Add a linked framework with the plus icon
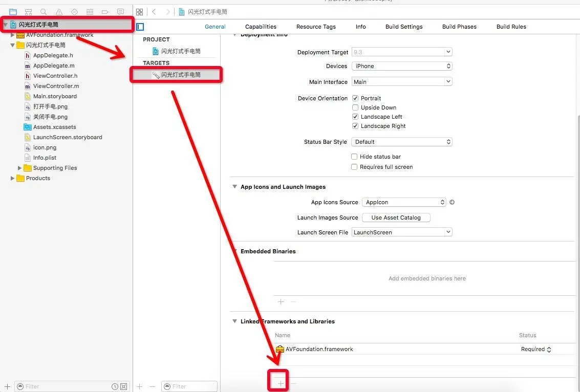The image size is (580, 392). click(x=281, y=383)
